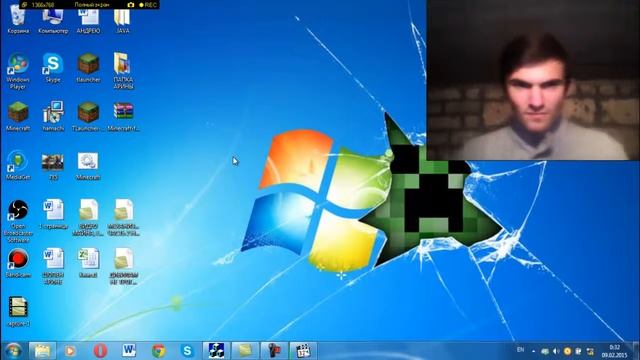The image size is (640, 360).
Task: Launch the Minecraft grass block shortcut
Action: pos(18,116)
